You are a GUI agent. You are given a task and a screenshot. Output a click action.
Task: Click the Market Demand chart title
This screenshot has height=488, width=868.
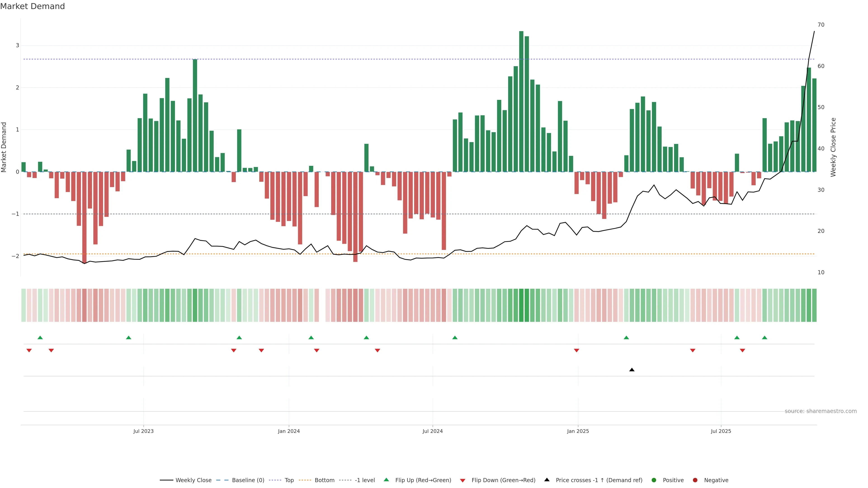(32, 6)
